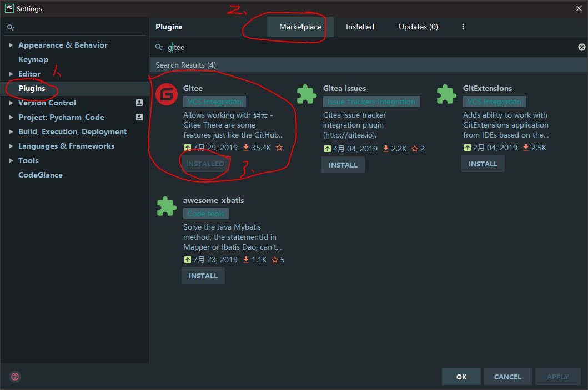
Task: Click the Search Results (4) header
Action: click(x=185, y=65)
